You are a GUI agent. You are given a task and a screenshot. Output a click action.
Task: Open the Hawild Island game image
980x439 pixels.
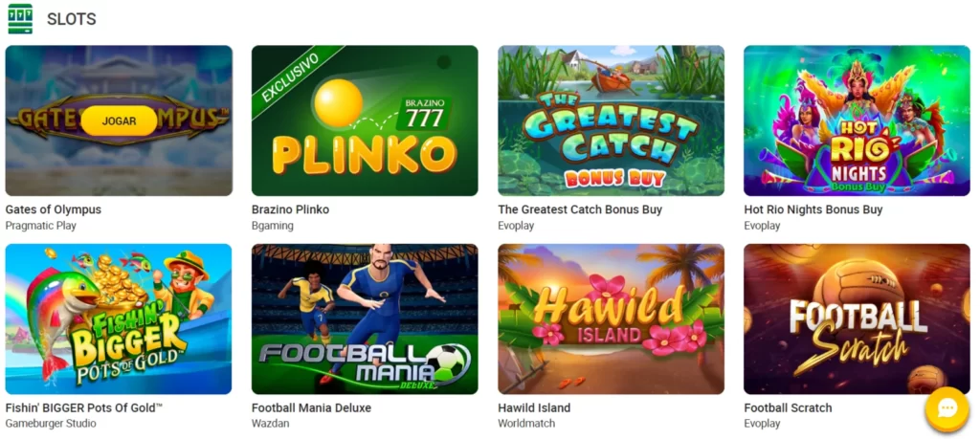(x=611, y=319)
